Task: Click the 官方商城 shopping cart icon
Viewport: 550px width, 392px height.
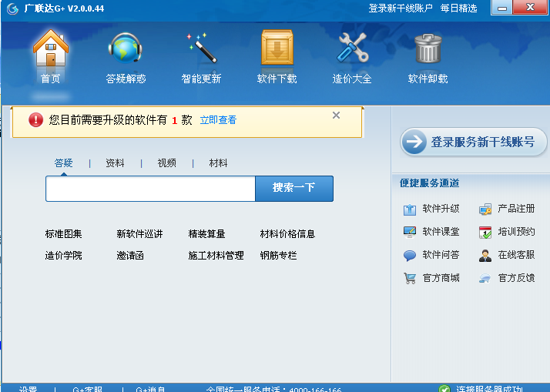Action: pos(409,278)
